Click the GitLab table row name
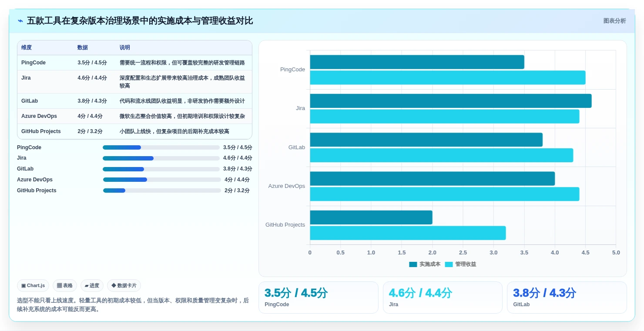The height and width of the screenshot is (331, 644). point(30,101)
